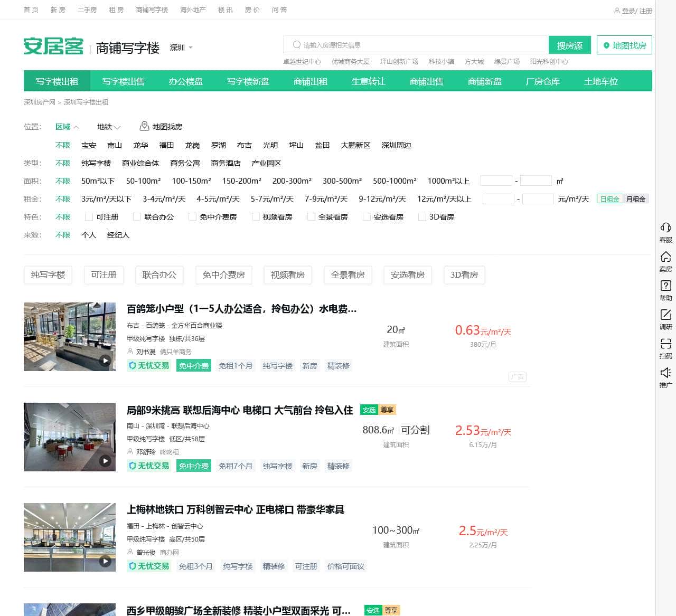Click the minimum area input box
The image size is (676, 616).
coord(496,181)
